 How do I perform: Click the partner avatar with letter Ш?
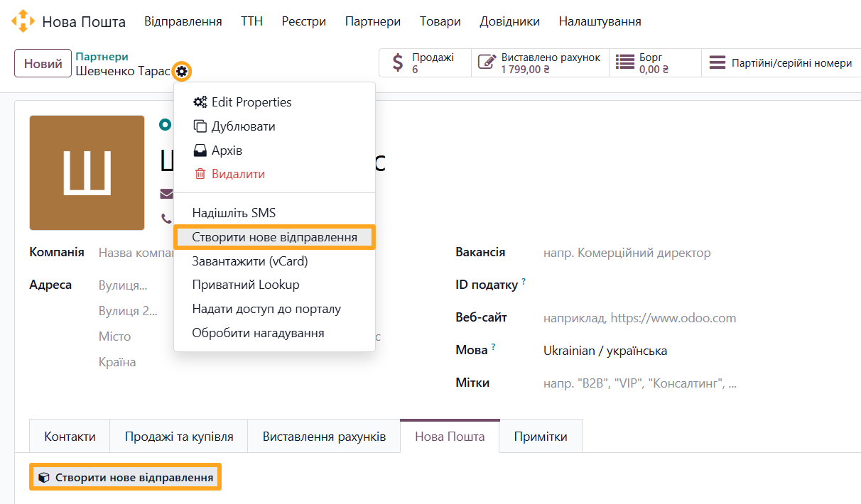[x=87, y=173]
